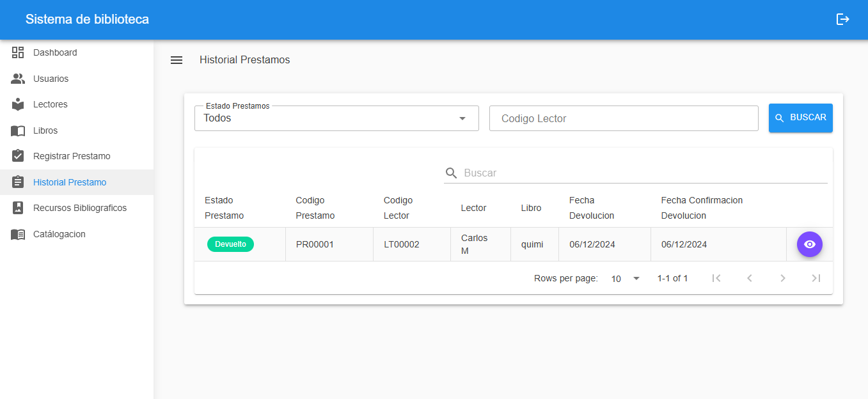
Task: Open the Lectores section
Action: (x=50, y=104)
